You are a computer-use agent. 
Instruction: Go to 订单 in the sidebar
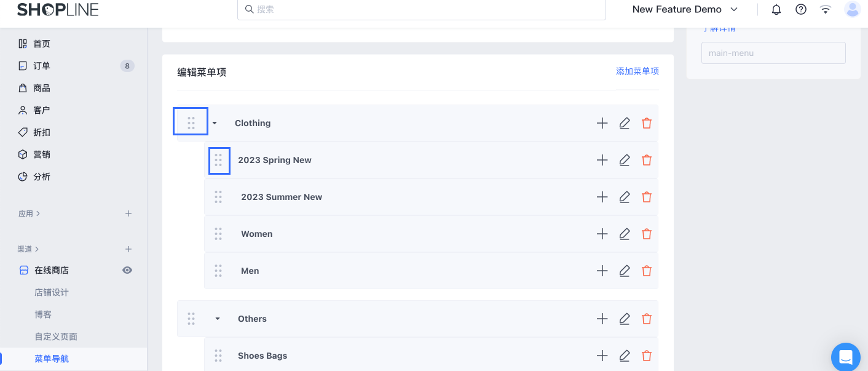click(42, 66)
